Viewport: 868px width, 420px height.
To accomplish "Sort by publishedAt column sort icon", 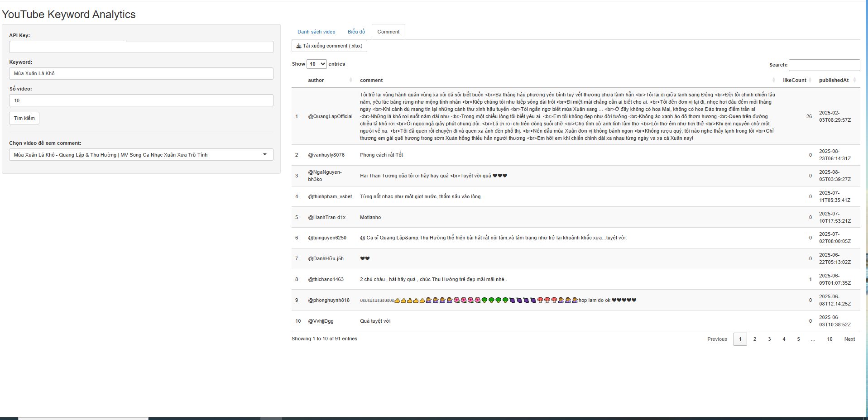I will click(x=854, y=81).
